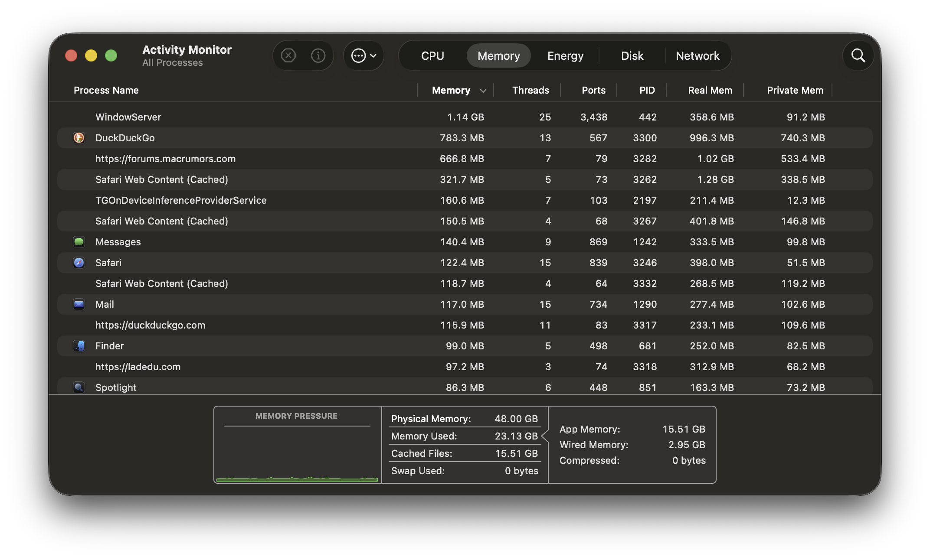Viewport: 930px width, 560px height.
Task: Select the WindowServer process row
Action: [465, 117]
